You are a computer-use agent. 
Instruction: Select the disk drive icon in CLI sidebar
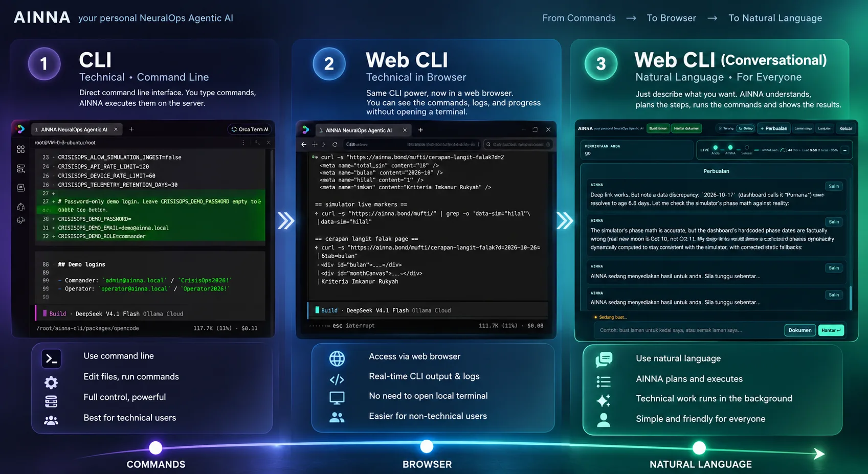(20, 188)
